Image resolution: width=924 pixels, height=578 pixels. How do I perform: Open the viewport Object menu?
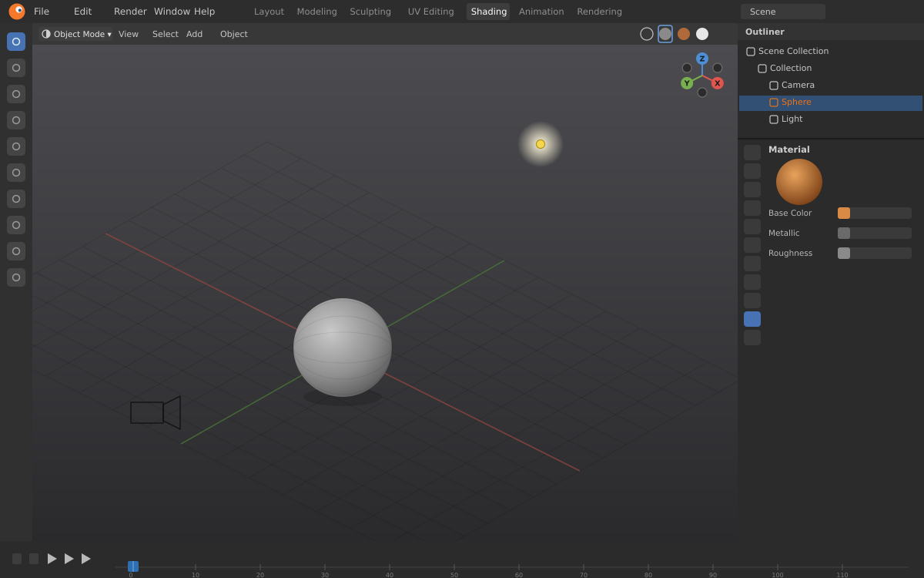pos(234,34)
